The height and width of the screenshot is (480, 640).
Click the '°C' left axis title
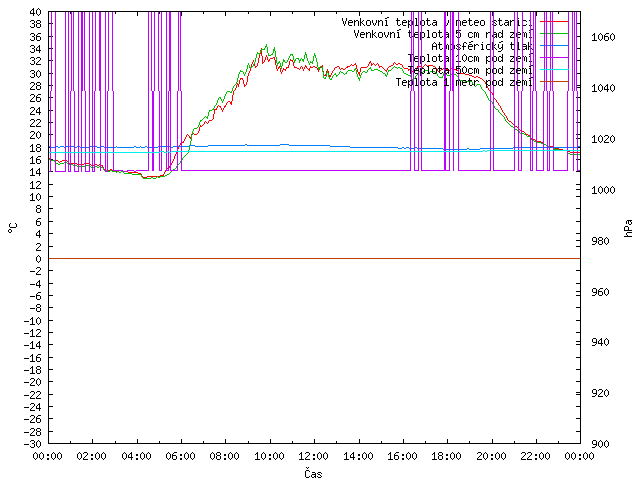point(12,228)
